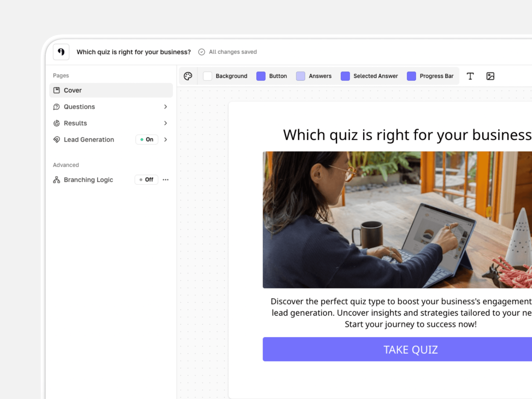
Task: Click the app logo in the top left
Action: (61, 52)
